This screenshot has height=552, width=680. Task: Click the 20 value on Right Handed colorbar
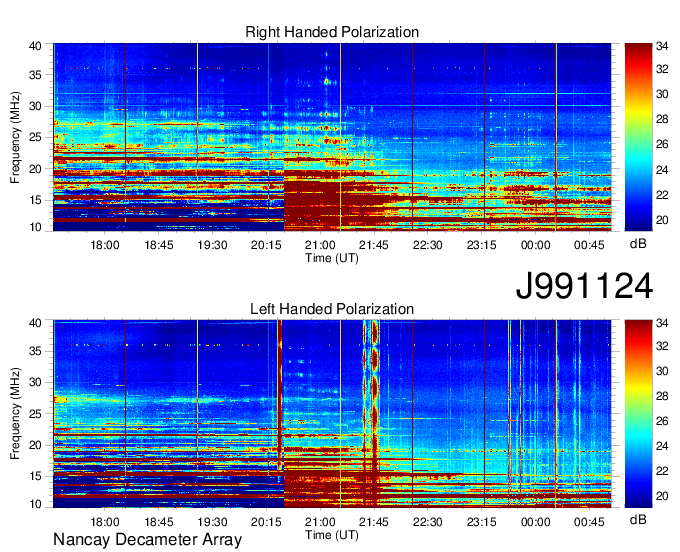click(x=662, y=220)
